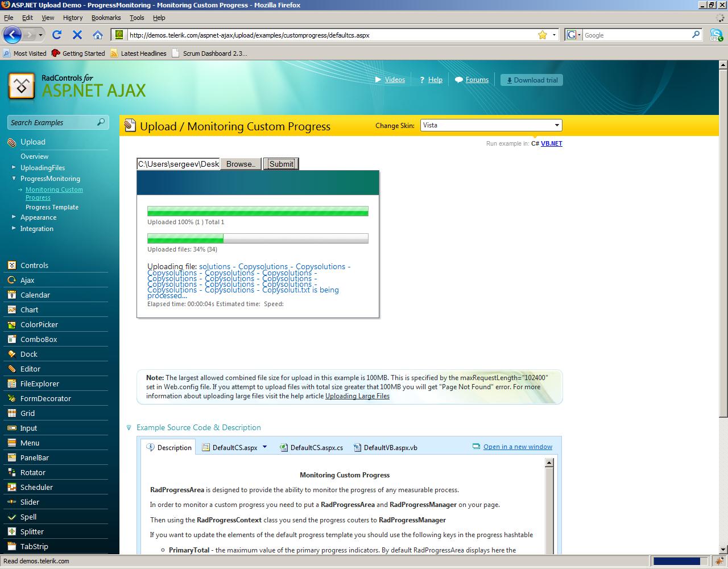The image size is (728, 569).
Task: Click the Google search input box
Action: [636, 35]
